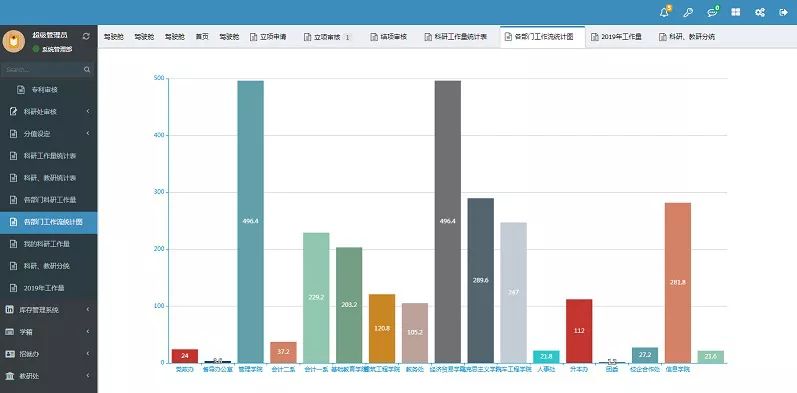The height and width of the screenshot is (393, 797).
Task: Click the cyan bar valued 21.8
Action: click(x=546, y=357)
